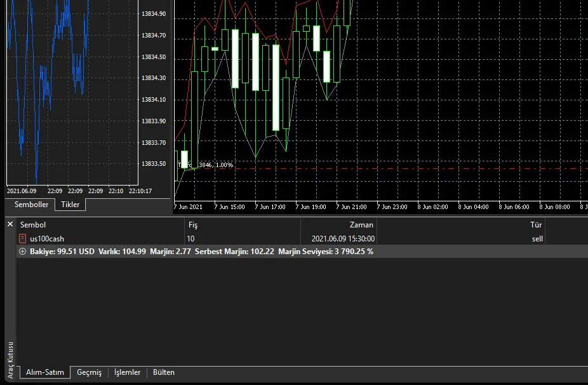
Task: Click the 13834.90 price on tick chart
Action: [x=154, y=14]
